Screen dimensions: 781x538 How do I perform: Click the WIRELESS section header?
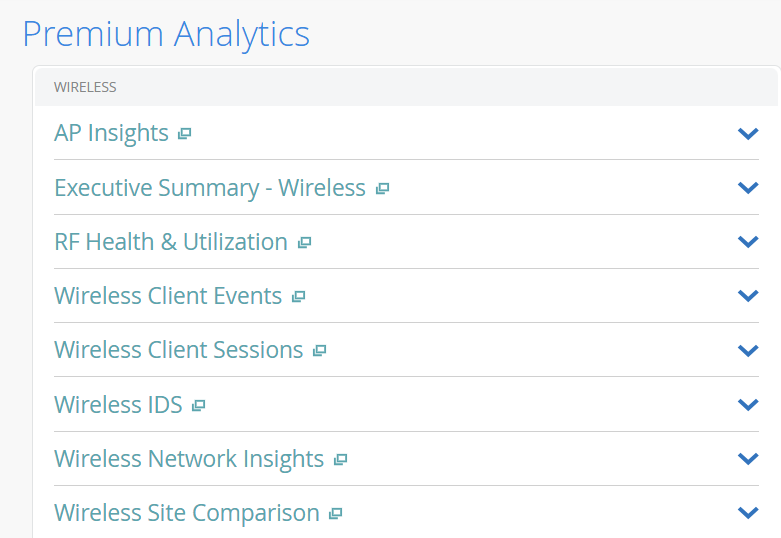[x=85, y=87]
